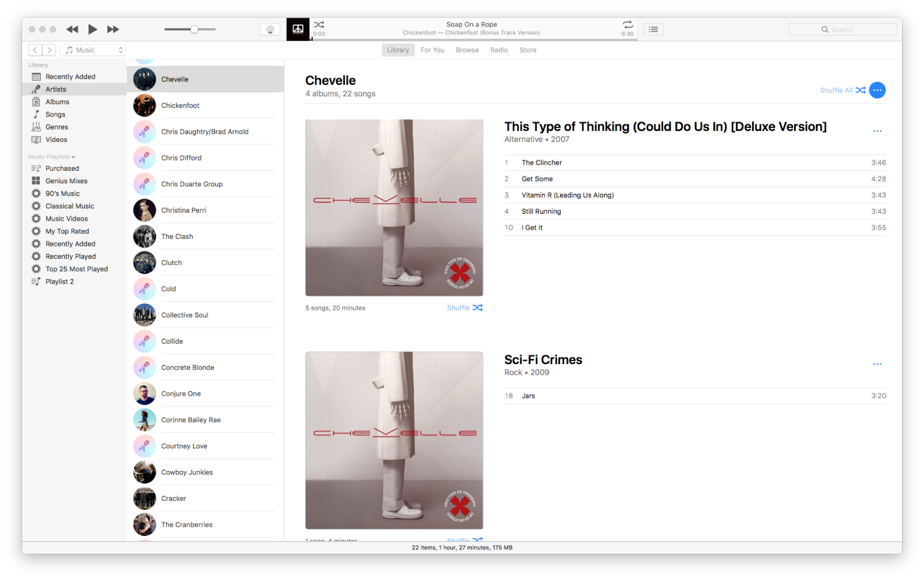
Task: Click the Christina Perri artist photo
Action: [x=144, y=211]
